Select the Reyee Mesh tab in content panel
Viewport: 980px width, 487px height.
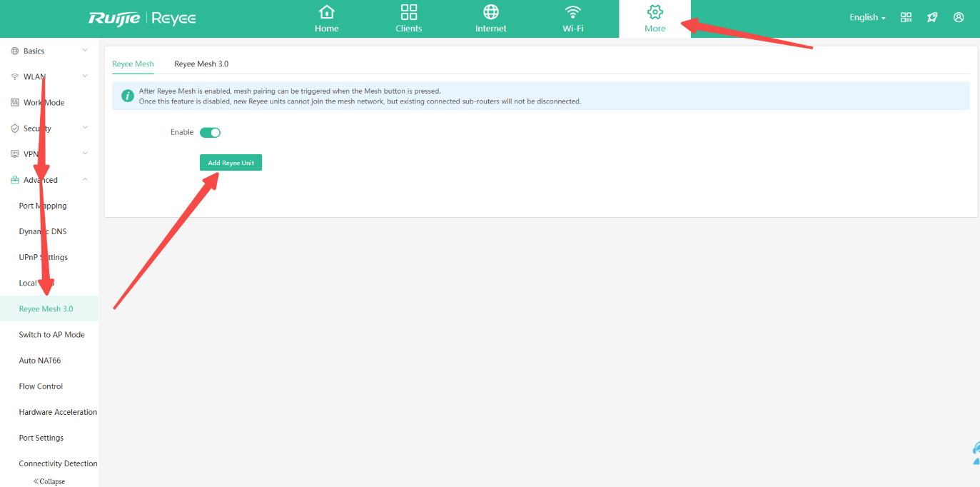tap(133, 64)
